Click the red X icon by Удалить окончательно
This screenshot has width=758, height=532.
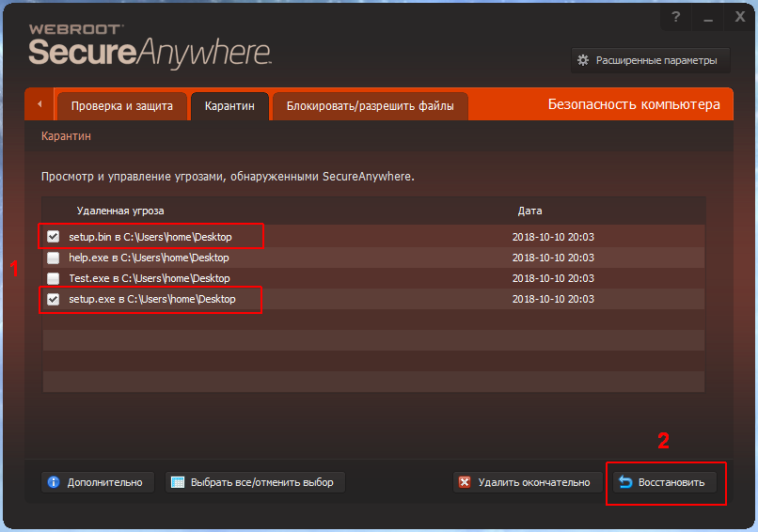click(x=465, y=482)
